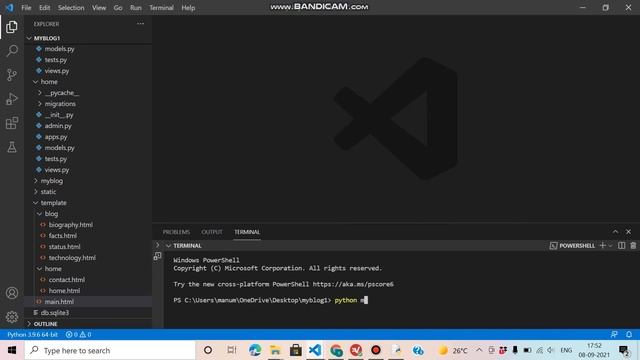Open Task View on taskbar
The image size is (640, 360).
[231, 350]
